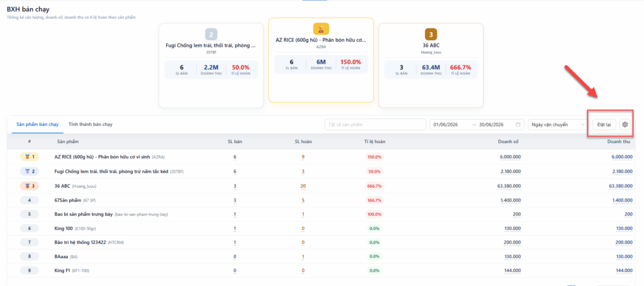The height and width of the screenshot is (286, 644).
Task: Click the Đặt lại reset button
Action: 604,124
